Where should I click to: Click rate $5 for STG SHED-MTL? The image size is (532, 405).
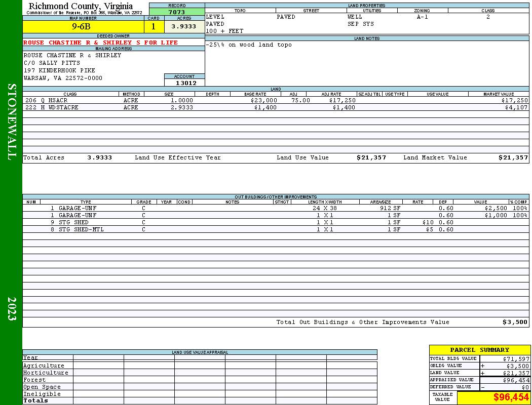coord(430,229)
